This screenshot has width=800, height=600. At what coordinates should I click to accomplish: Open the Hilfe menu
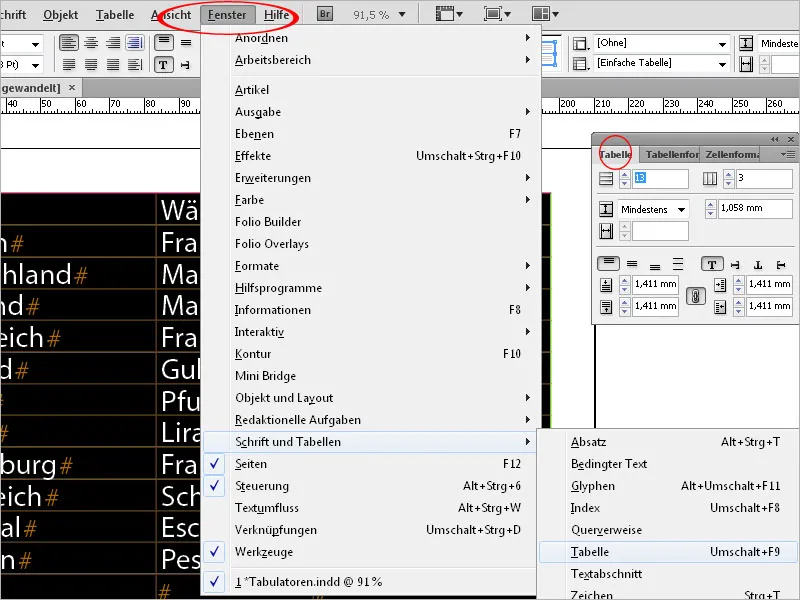point(278,14)
